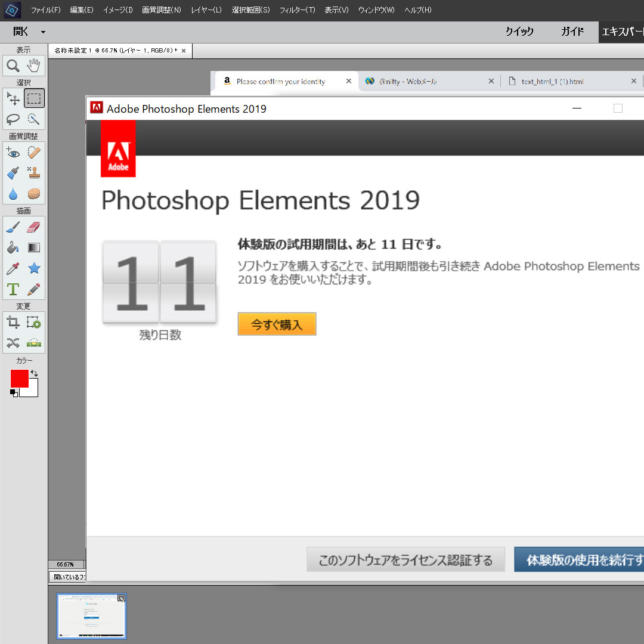Viewport: 644px width, 644px height.
Task: Switch to クイック edit mode
Action: (x=519, y=32)
